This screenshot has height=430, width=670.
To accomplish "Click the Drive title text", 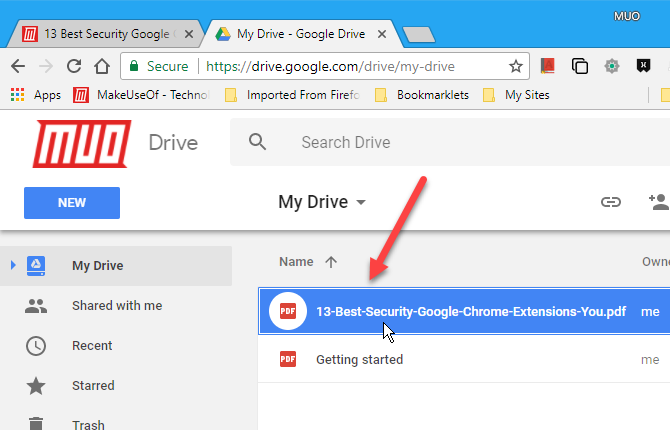I will pos(173,143).
